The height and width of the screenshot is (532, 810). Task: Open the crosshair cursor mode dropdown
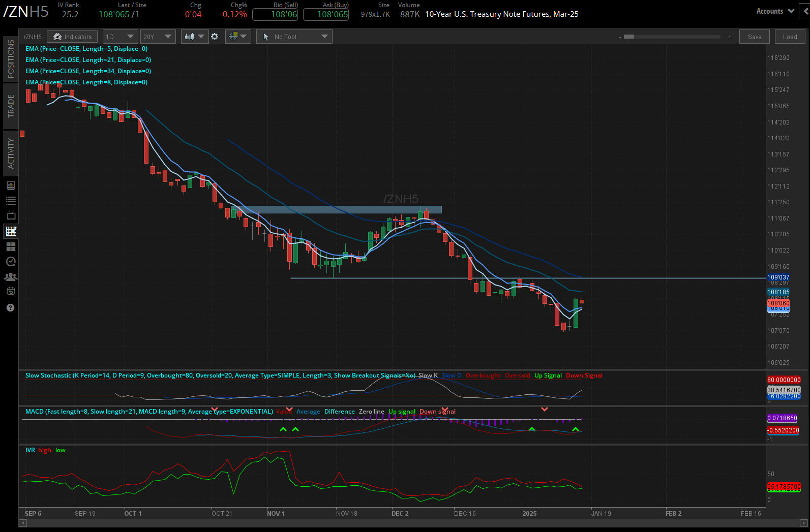[x=237, y=37]
